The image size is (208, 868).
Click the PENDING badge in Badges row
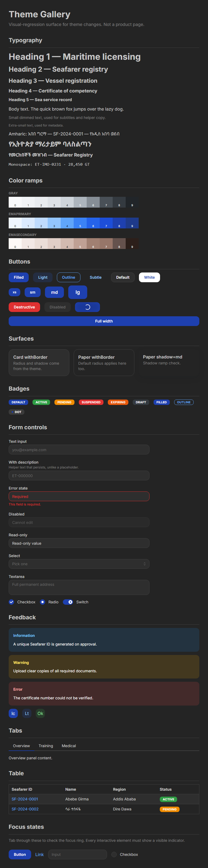click(64, 402)
